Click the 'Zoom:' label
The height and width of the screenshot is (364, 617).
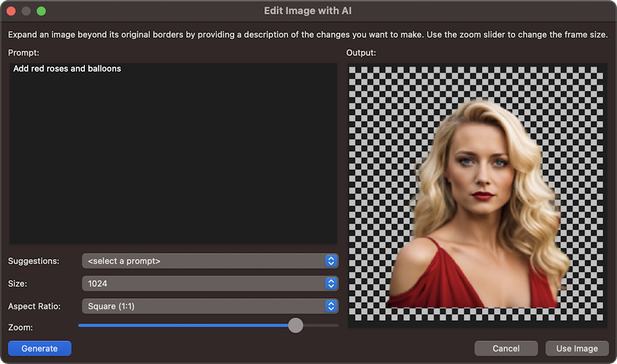[20, 327]
